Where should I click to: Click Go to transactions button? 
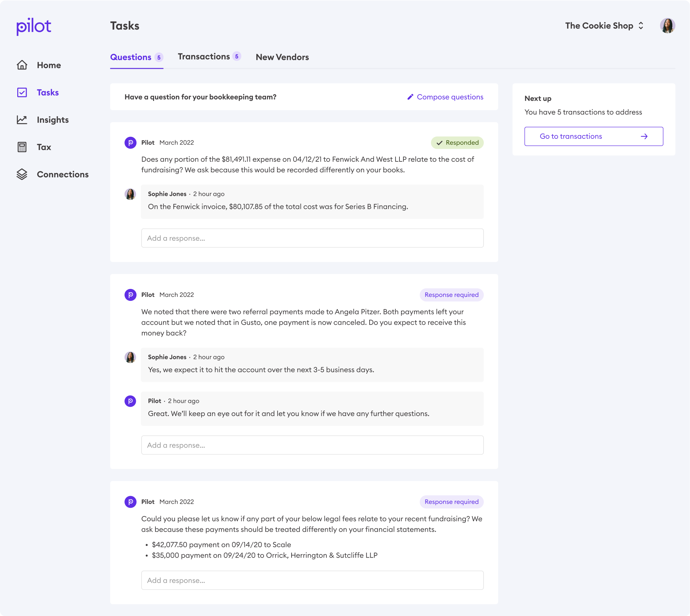(x=594, y=136)
